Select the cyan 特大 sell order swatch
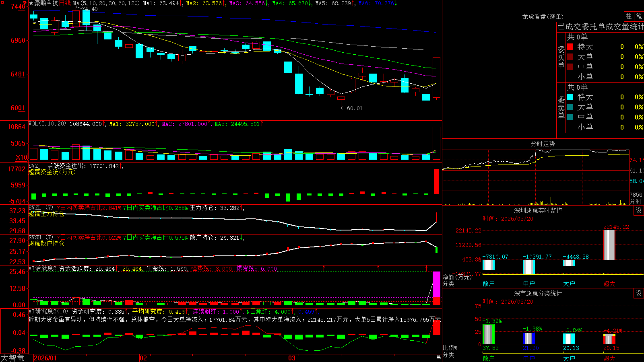 (570, 97)
